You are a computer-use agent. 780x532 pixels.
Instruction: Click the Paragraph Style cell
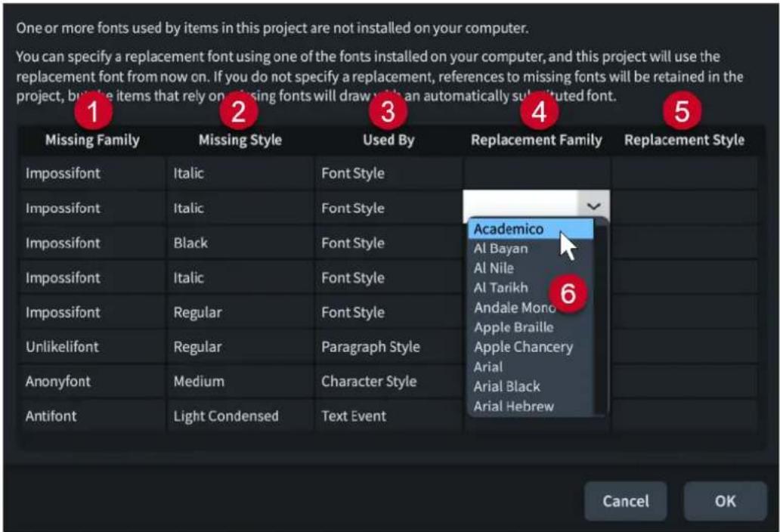[x=388, y=347]
